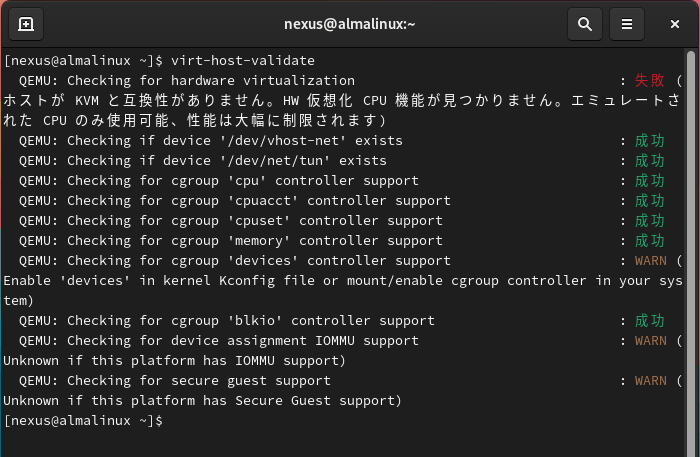
Task: Open the hamburger menu
Action: pyautogui.click(x=627, y=24)
